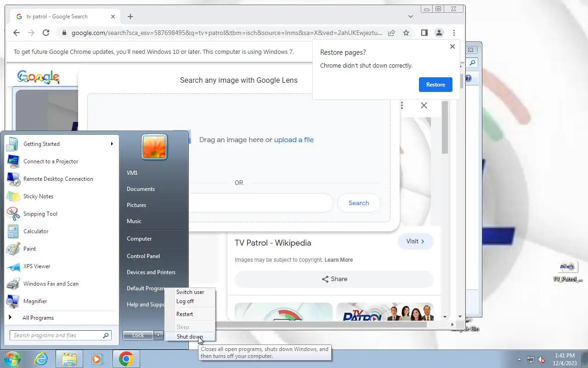Select Switch user from power menu
The image size is (588, 368).
pyautogui.click(x=190, y=292)
